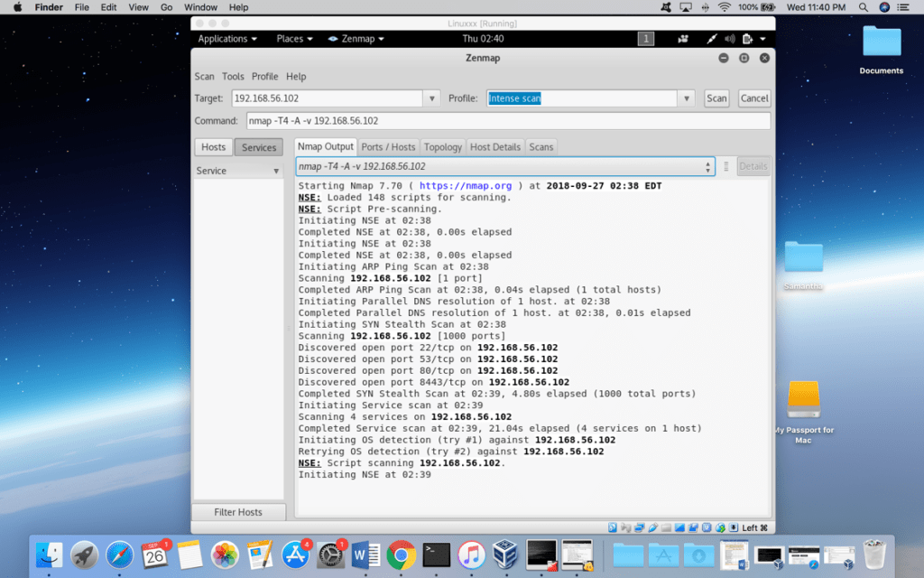
Task: Switch to Services view
Action: tap(259, 147)
